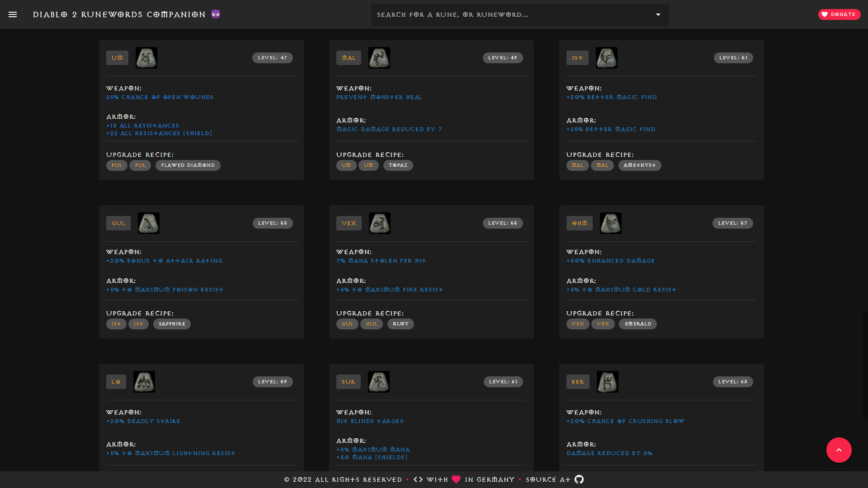The height and width of the screenshot is (488, 868).
Task: Click Emerald chip in Ohm recipe
Action: coord(638,324)
